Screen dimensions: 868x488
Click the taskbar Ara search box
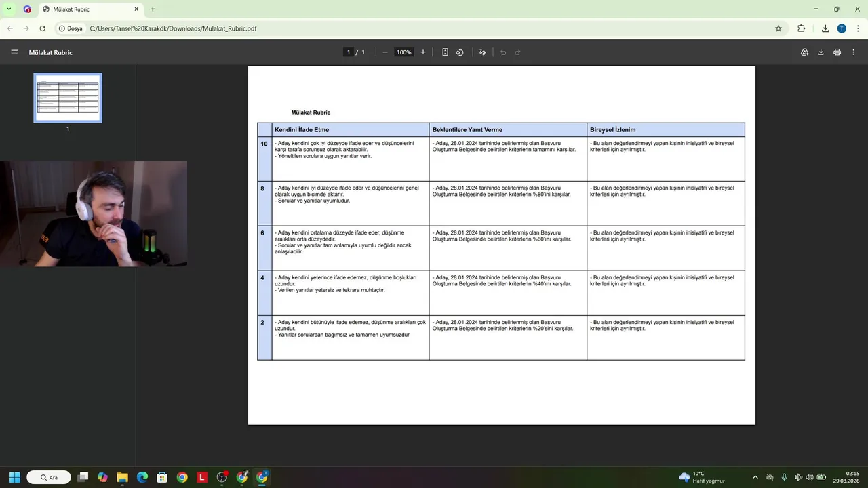tap(49, 477)
